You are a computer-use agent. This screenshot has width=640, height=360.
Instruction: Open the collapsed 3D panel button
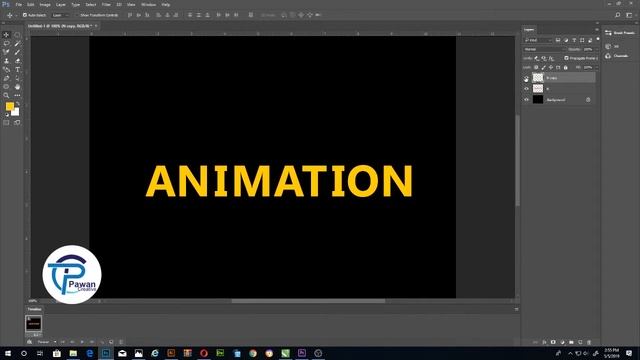[x=612, y=47]
